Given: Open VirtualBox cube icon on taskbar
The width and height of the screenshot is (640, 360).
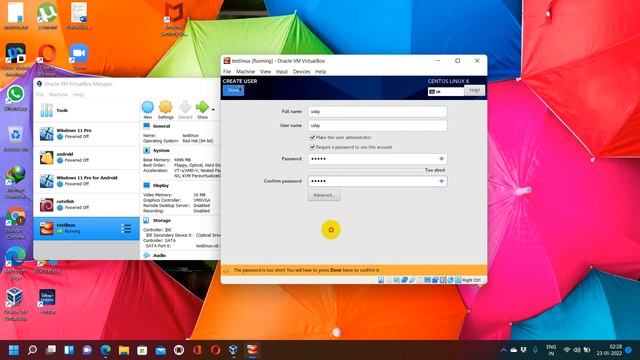Looking at the screenshot, I should coord(233,350).
